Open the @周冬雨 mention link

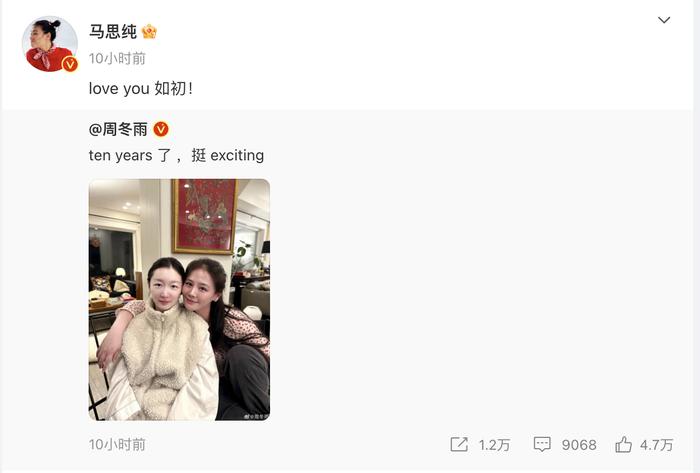pos(118,129)
